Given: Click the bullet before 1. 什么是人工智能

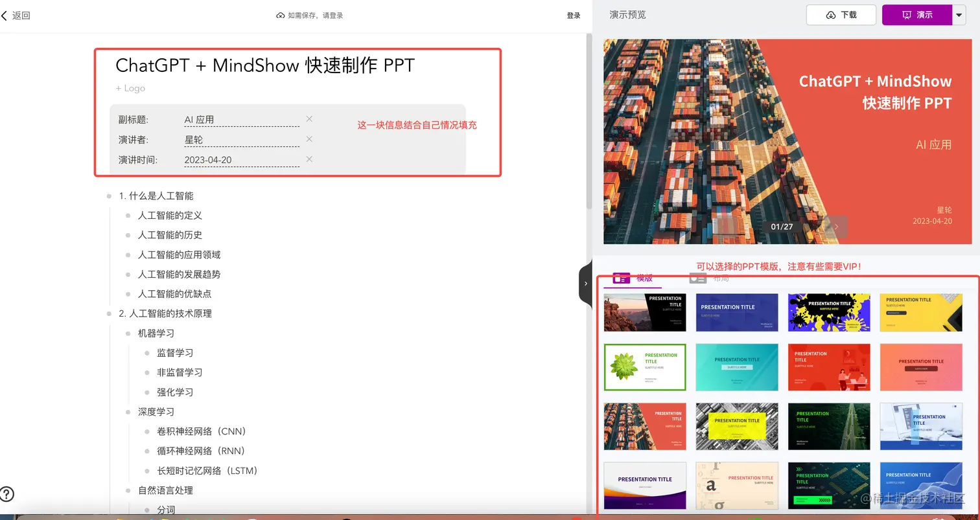Looking at the screenshot, I should (110, 196).
